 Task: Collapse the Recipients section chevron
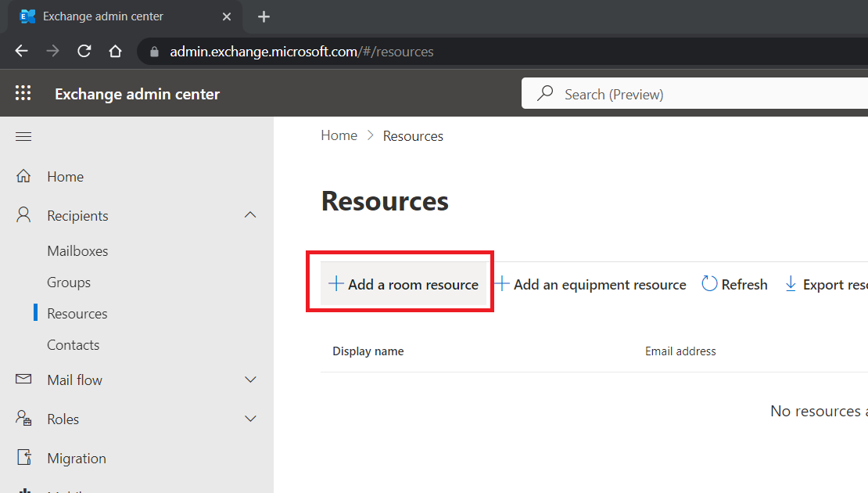tap(250, 215)
